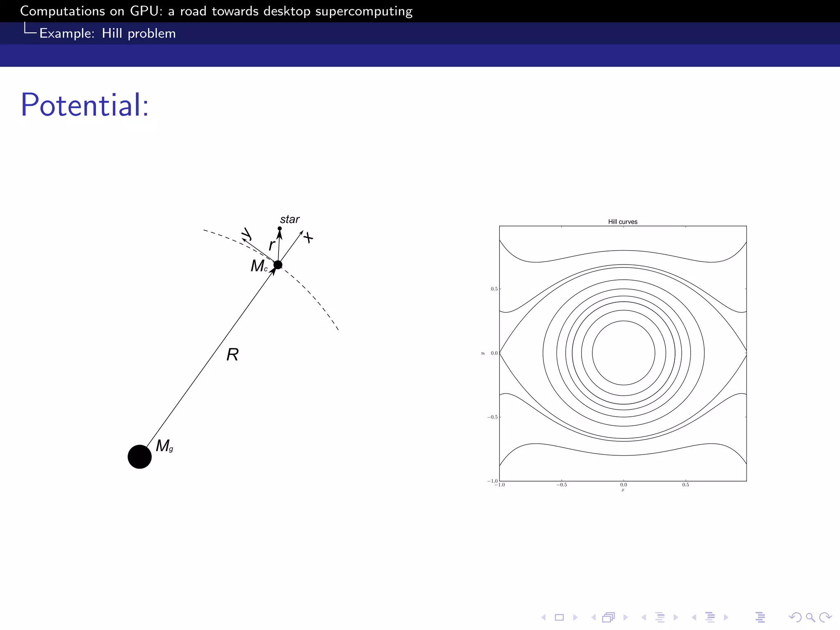This screenshot has width=840, height=630.
Task: Click the 'Potential:' frame title
Action: click(84, 105)
